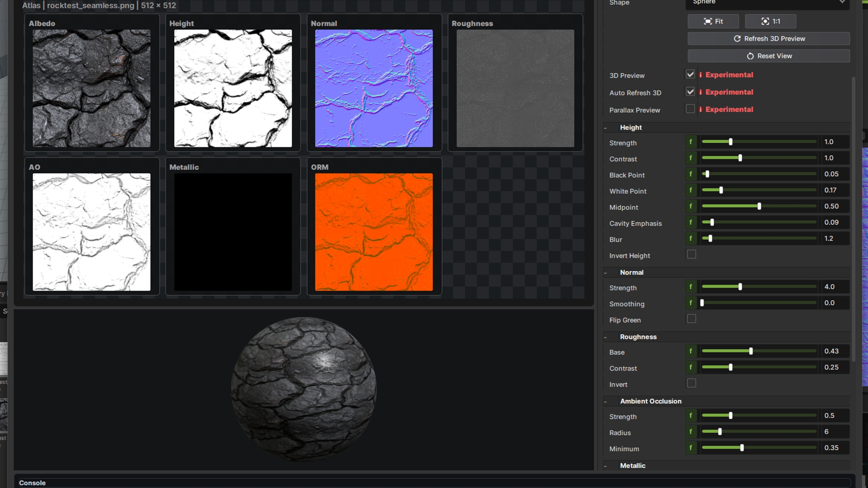Click the f icon beside Height Strength
The image size is (868, 488).
[691, 142]
